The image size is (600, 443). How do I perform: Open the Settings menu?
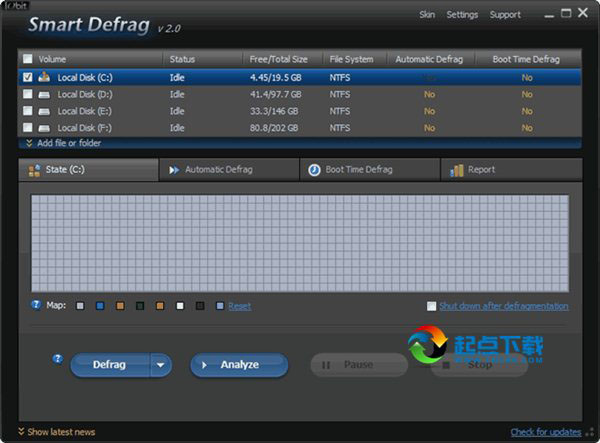click(x=462, y=15)
